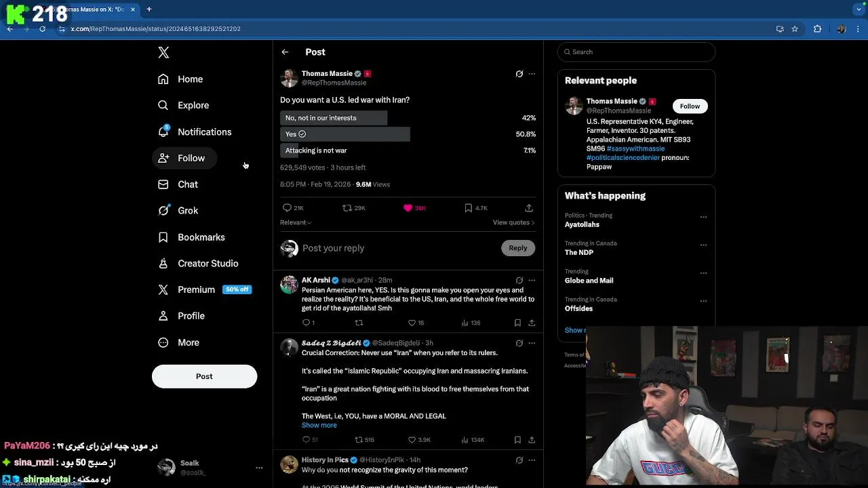This screenshot has height=488, width=868.
Task: Click the X logo in sidebar
Action: click(163, 52)
